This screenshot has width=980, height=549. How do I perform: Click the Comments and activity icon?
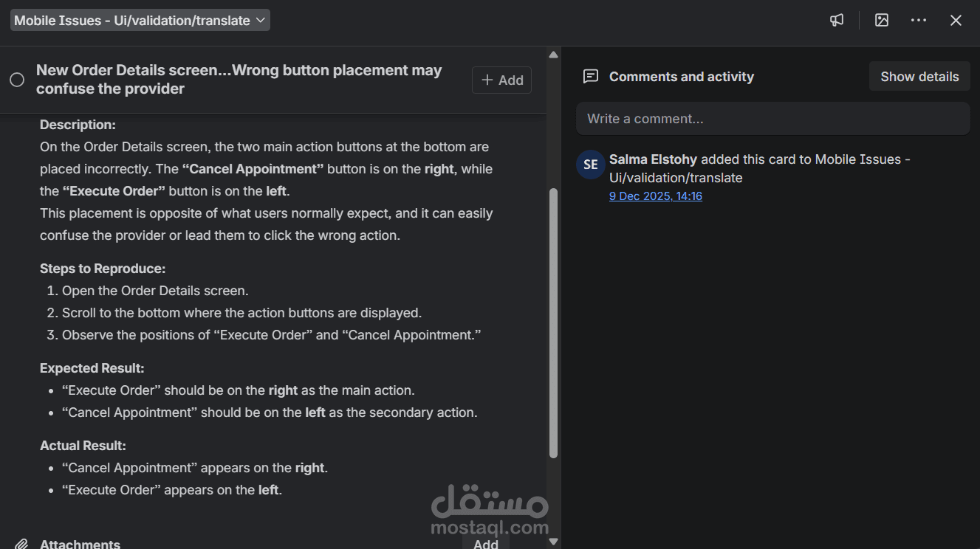590,77
